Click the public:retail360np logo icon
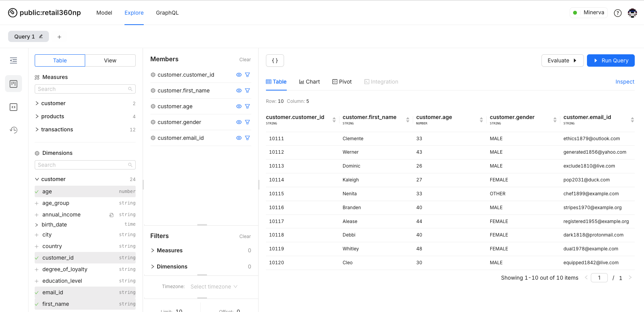This screenshot has width=644, height=312. (x=13, y=13)
